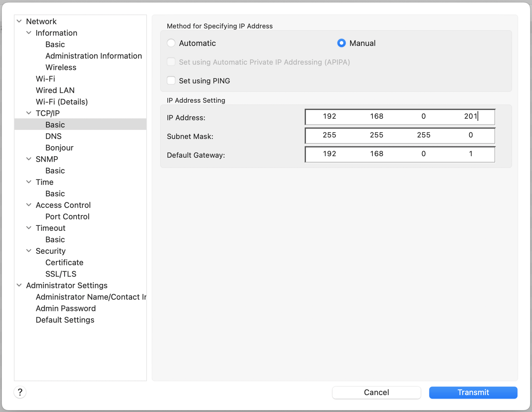The height and width of the screenshot is (412, 532).
Task: Open Wi-Fi (Details) settings
Action: coord(62,102)
